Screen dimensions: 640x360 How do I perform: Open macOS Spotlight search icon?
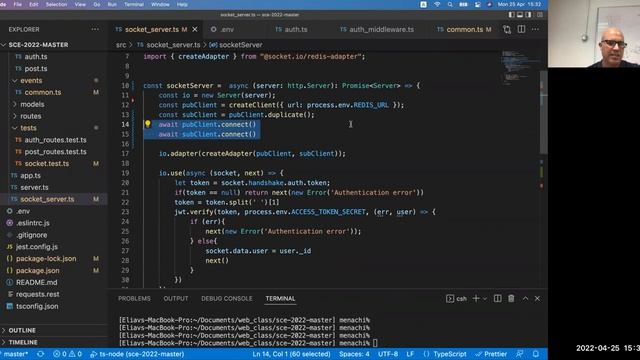click(450, 4)
